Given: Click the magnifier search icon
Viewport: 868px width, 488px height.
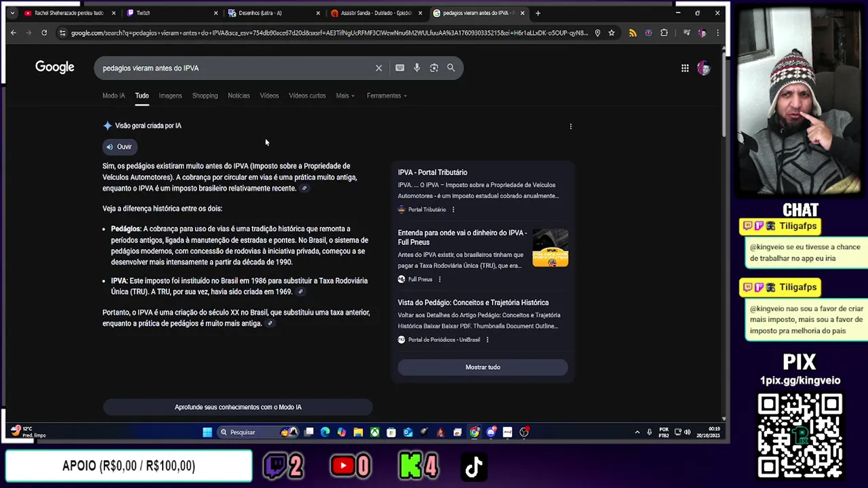Looking at the screenshot, I should [x=451, y=68].
